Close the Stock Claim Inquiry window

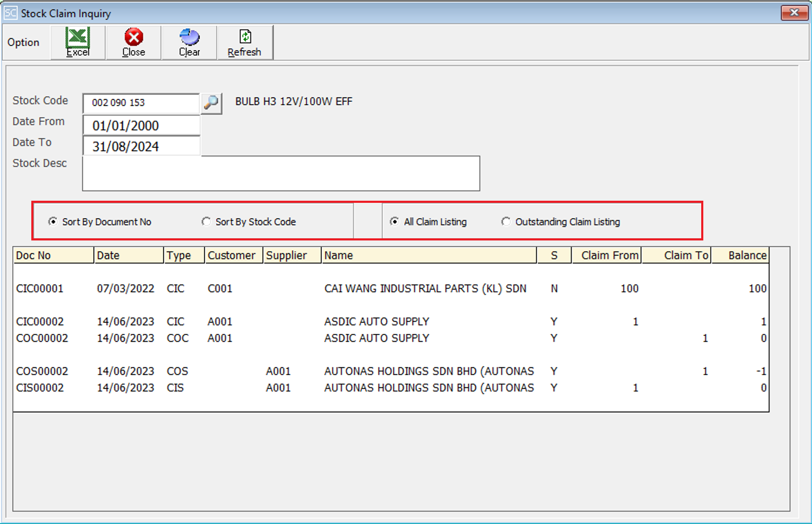point(794,13)
